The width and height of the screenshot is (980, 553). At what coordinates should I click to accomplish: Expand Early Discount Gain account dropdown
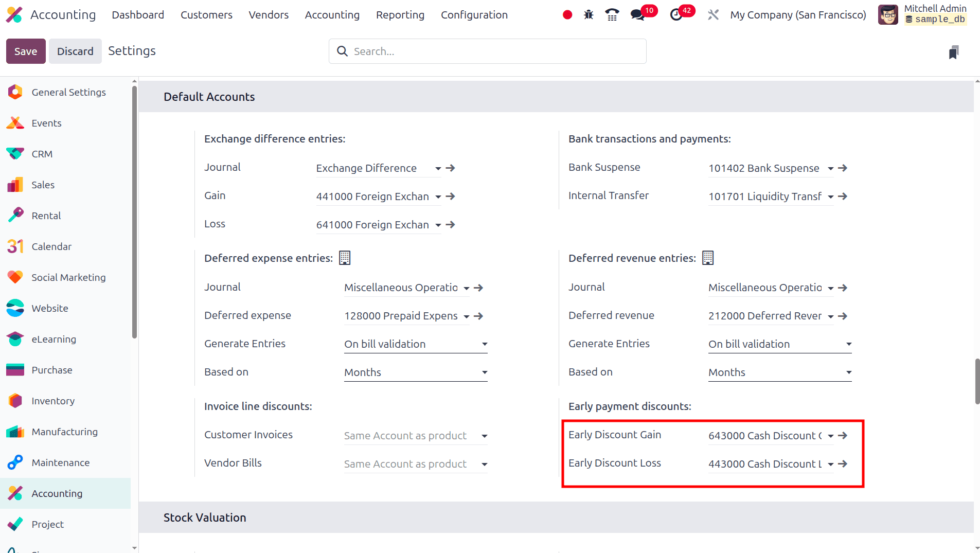pos(830,436)
